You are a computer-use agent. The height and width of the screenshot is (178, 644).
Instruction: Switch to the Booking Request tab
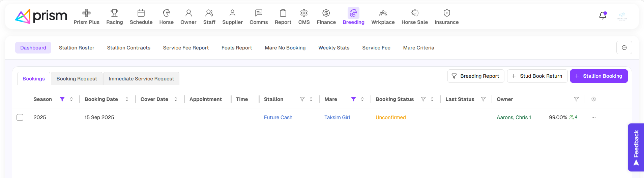coord(77,79)
